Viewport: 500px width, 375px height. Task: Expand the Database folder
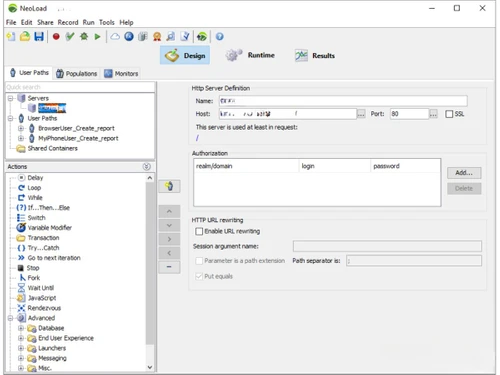click(21, 328)
